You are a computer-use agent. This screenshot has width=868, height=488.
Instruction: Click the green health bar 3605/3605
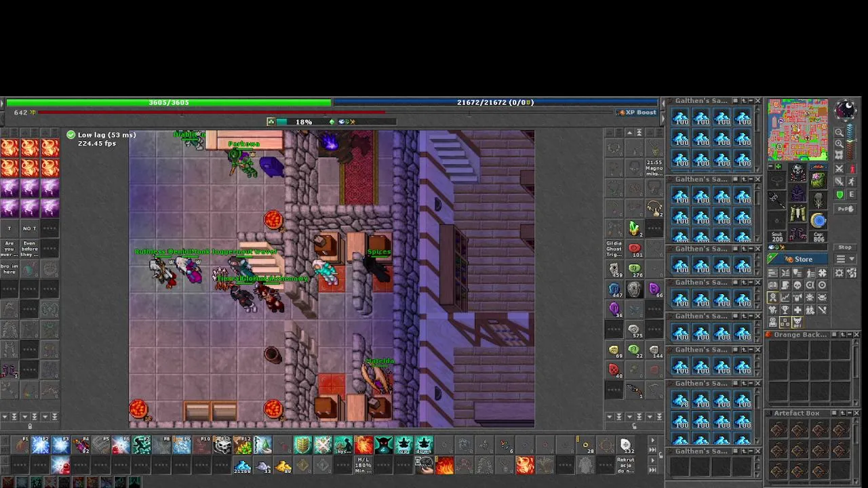pyautogui.click(x=169, y=102)
